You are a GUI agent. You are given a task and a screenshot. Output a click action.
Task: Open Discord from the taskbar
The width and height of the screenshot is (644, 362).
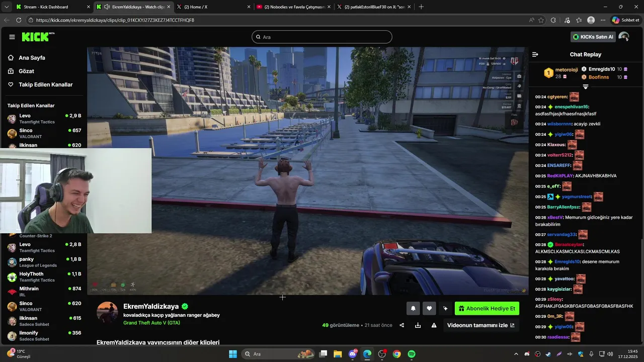tap(353, 354)
